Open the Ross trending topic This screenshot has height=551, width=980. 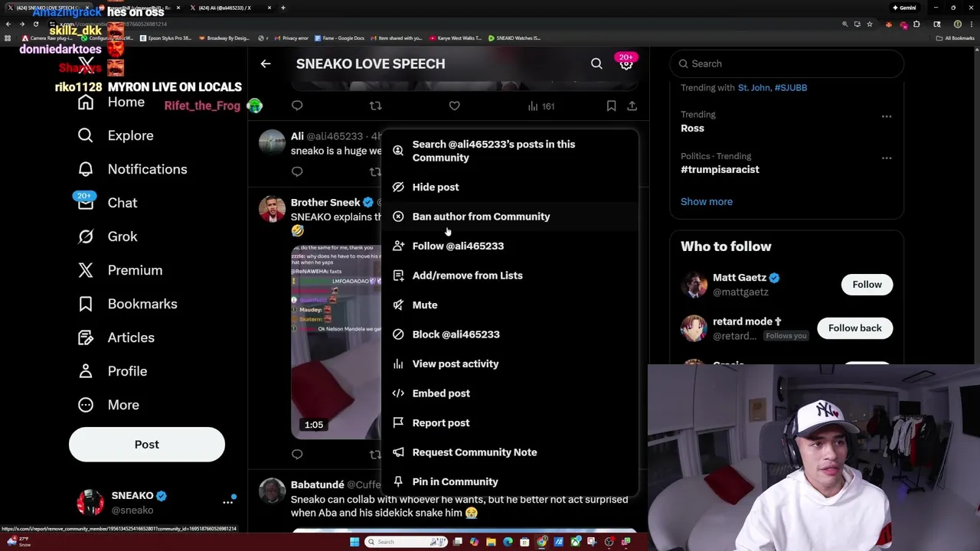pyautogui.click(x=692, y=128)
